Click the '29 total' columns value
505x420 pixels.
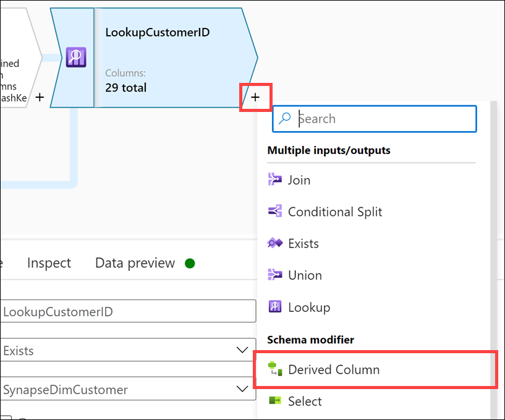tap(126, 88)
